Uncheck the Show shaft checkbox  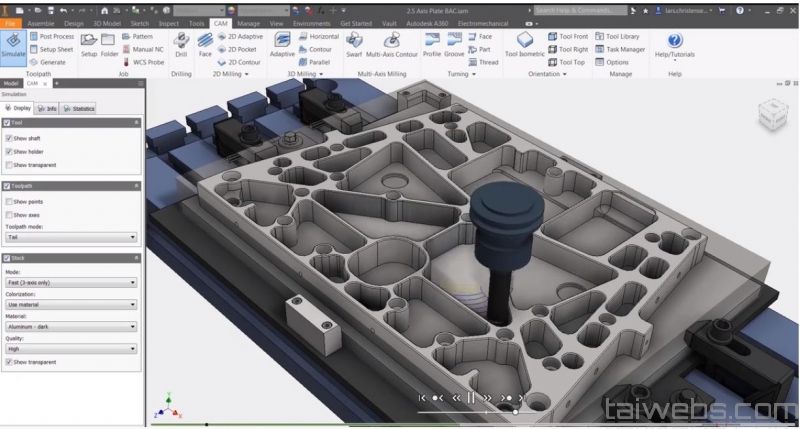pos(9,138)
